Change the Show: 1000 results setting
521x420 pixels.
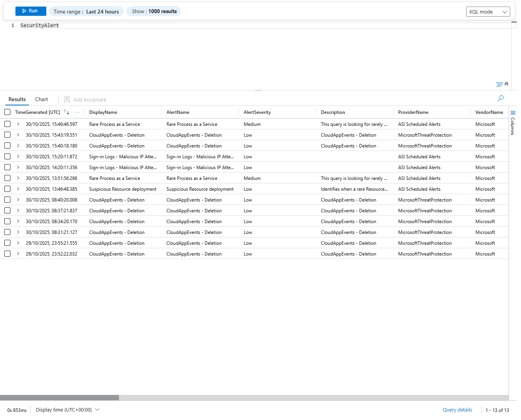(x=153, y=11)
